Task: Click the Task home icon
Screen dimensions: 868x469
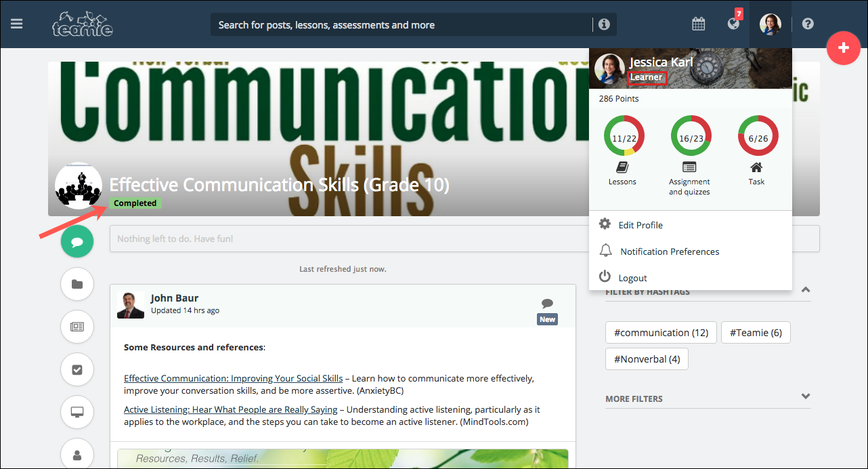Action: 756,167
